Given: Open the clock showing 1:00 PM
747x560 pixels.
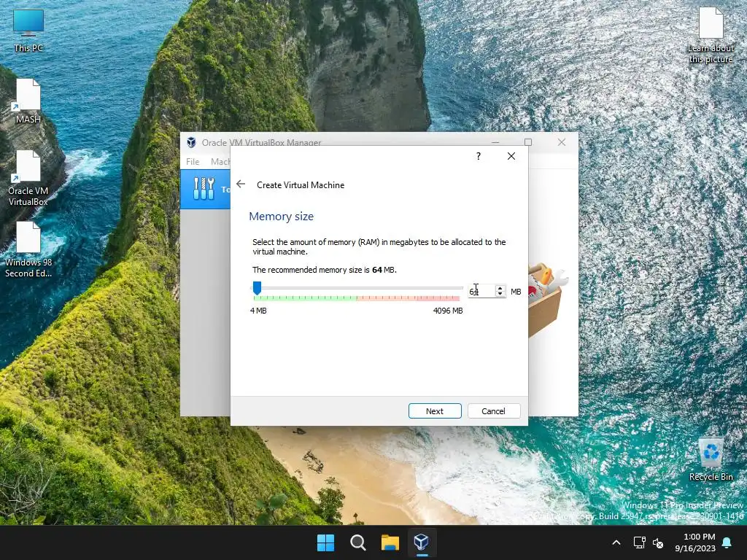Looking at the screenshot, I should 695,542.
